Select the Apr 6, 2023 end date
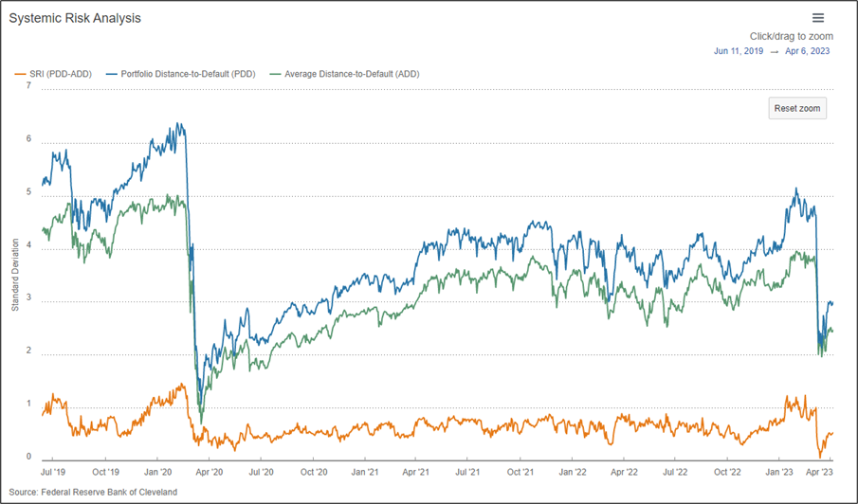 (x=808, y=51)
